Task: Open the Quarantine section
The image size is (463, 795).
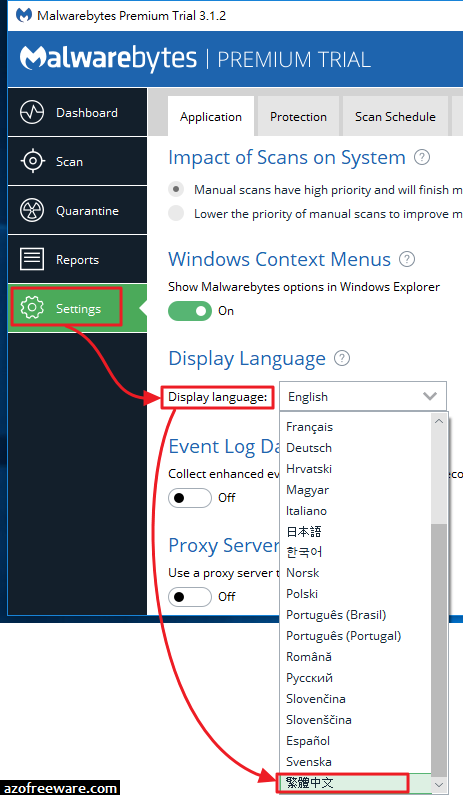Action: pos(78,210)
